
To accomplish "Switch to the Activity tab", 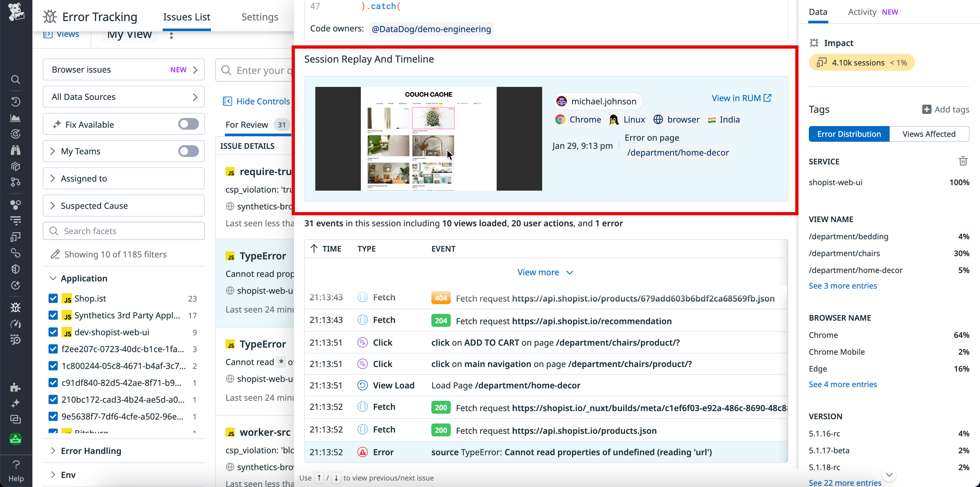I will tap(862, 12).
